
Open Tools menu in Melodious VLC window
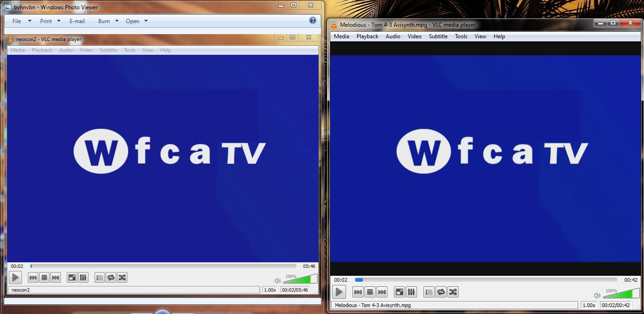461,36
